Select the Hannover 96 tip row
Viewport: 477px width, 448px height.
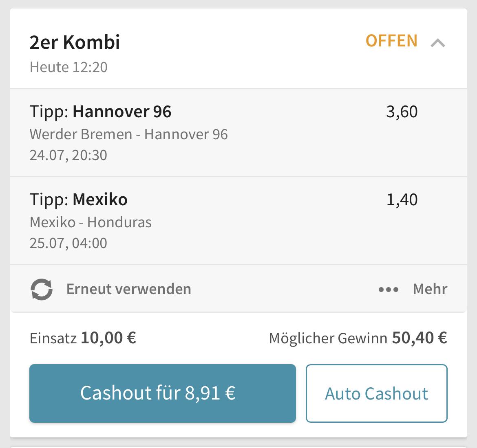tap(238, 133)
